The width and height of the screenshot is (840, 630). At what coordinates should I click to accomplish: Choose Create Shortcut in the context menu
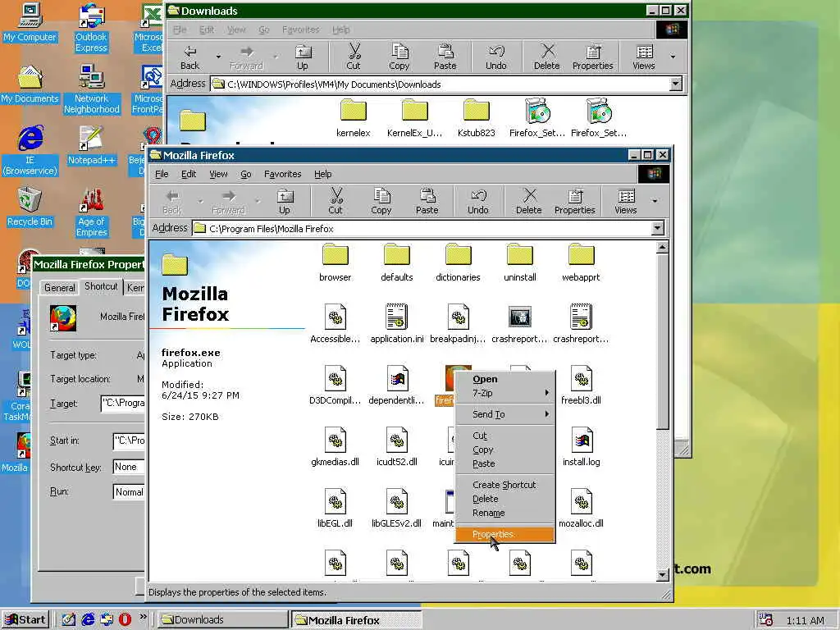click(x=504, y=485)
